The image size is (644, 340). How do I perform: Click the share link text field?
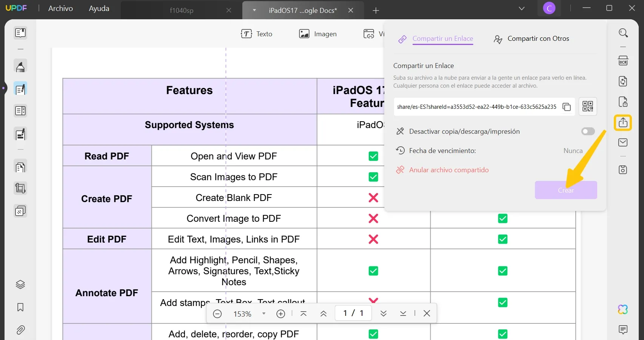point(477,107)
